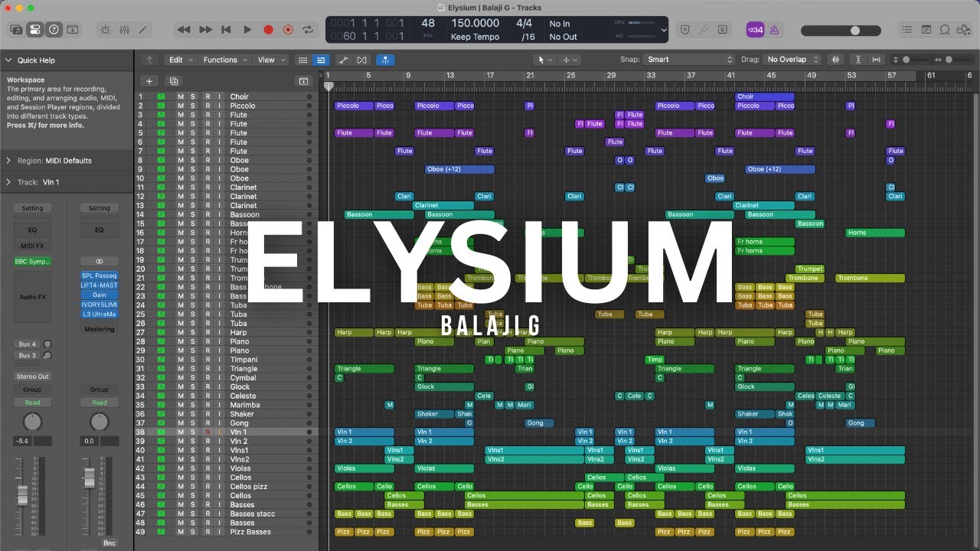The width and height of the screenshot is (980, 551).
Task: Open the Functions menu
Action: [225, 60]
